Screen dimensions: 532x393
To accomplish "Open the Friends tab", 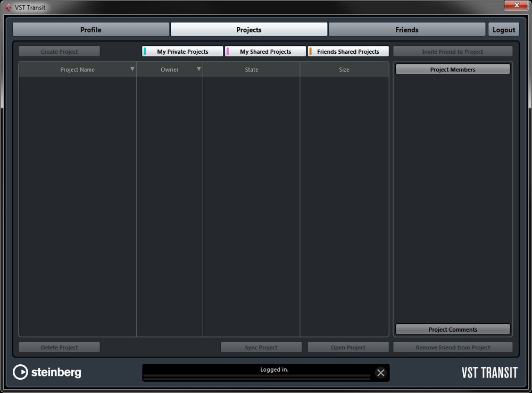I will click(x=407, y=29).
